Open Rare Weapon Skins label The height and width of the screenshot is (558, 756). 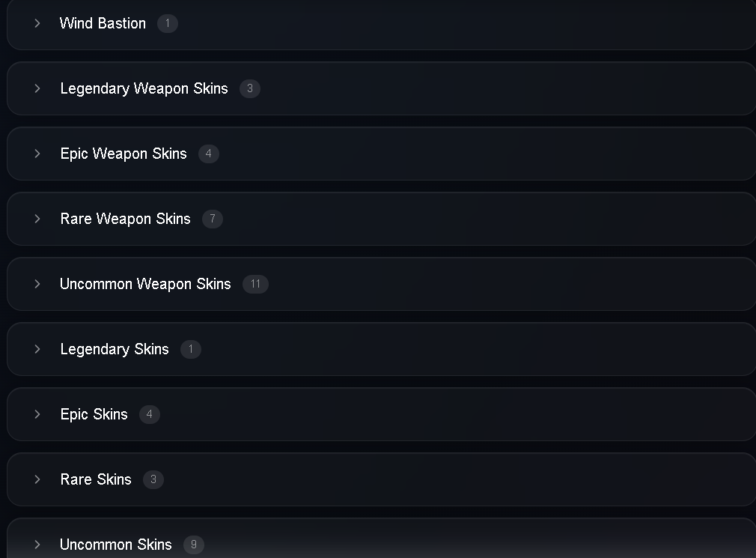125,219
